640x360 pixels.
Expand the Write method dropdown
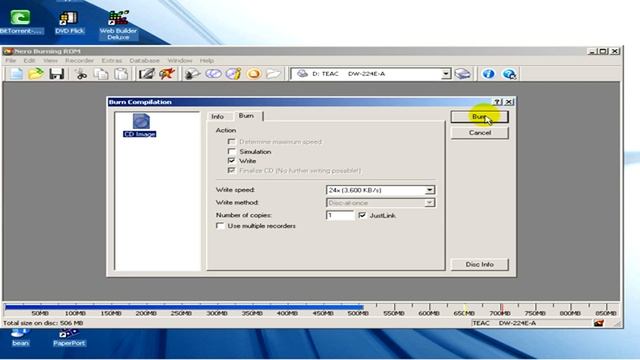click(429, 203)
